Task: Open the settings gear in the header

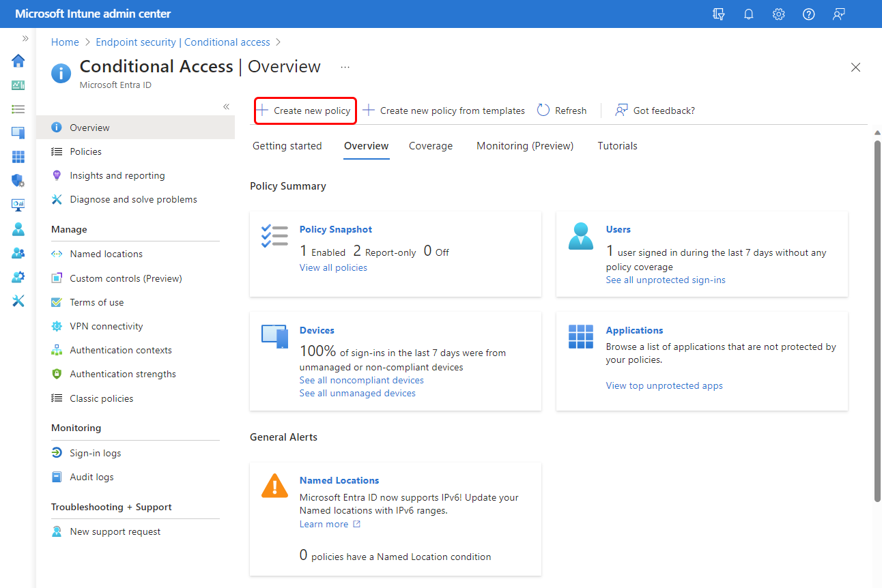Action: (x=778, y=14)
